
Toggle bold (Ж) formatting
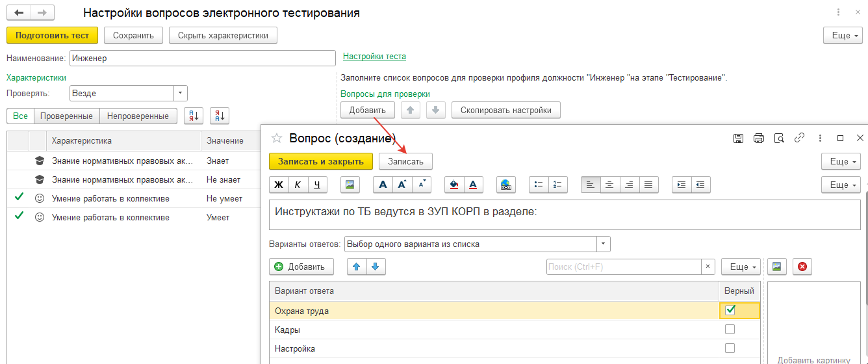click(x=279, y=185)
